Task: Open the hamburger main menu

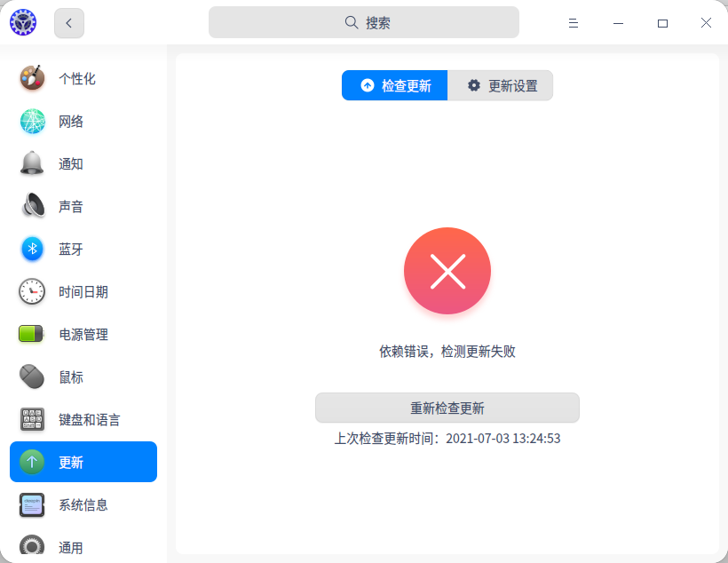Action: point(574,23)
